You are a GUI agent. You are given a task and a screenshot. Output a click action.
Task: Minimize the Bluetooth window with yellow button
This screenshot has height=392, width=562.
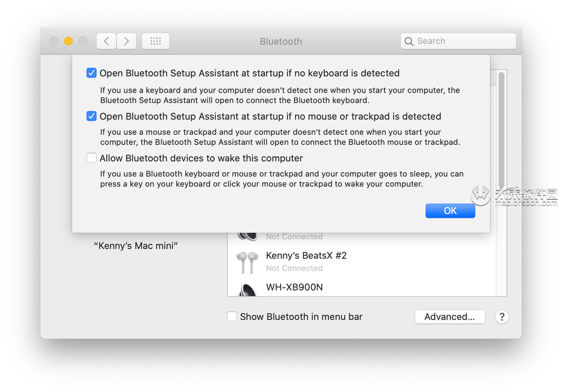coord(68,41)
